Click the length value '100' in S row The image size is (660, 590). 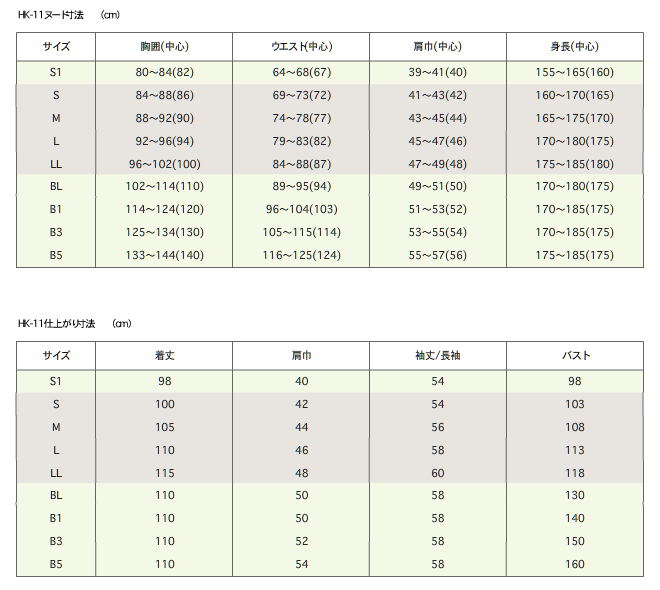click(165, 404)
